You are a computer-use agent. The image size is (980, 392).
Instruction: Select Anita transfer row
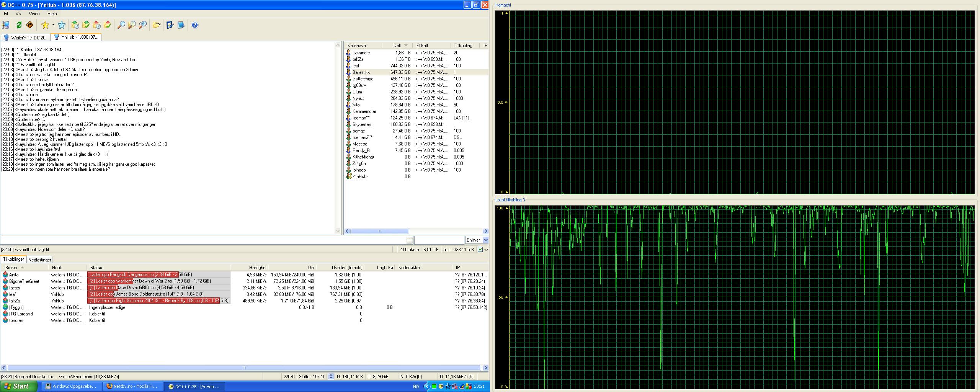(244, 274)
